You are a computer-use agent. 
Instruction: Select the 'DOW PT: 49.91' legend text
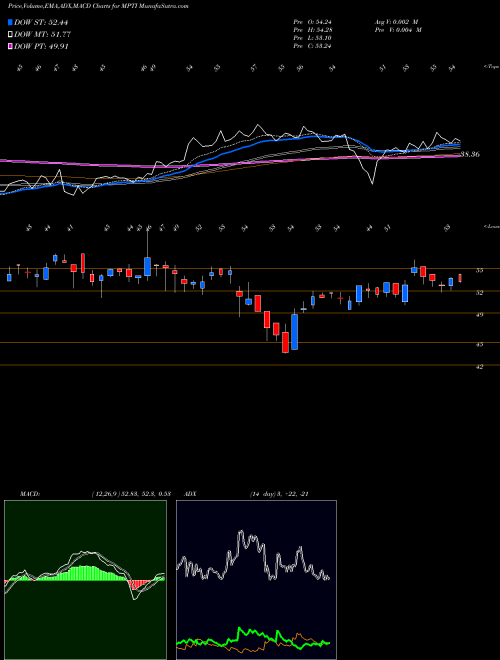[41, 46]
